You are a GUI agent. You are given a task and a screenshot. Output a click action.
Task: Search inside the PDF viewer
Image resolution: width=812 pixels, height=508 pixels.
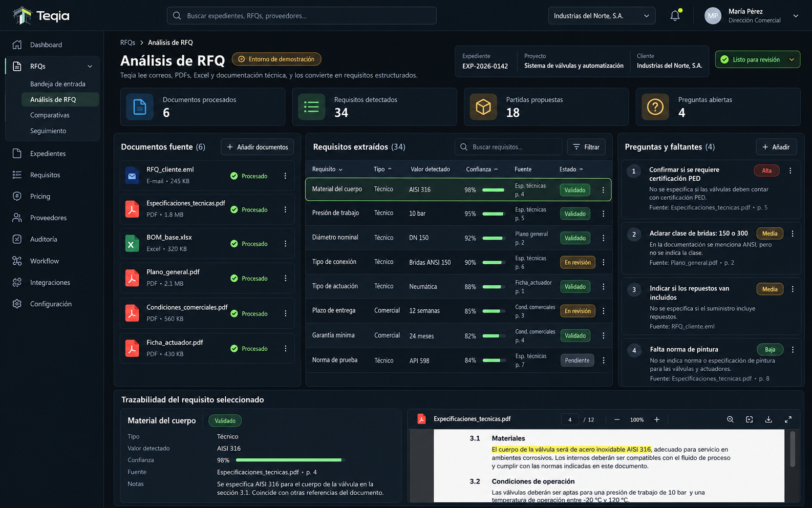click(x=730, y=419)
